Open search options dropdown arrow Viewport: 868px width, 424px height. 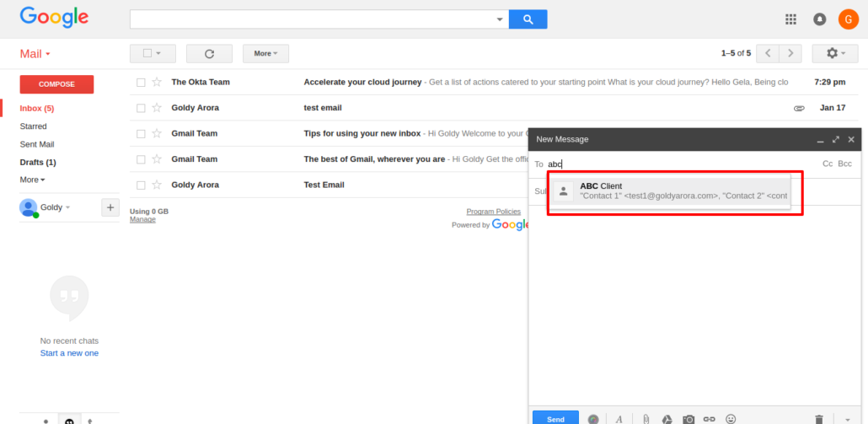(500, 19)
